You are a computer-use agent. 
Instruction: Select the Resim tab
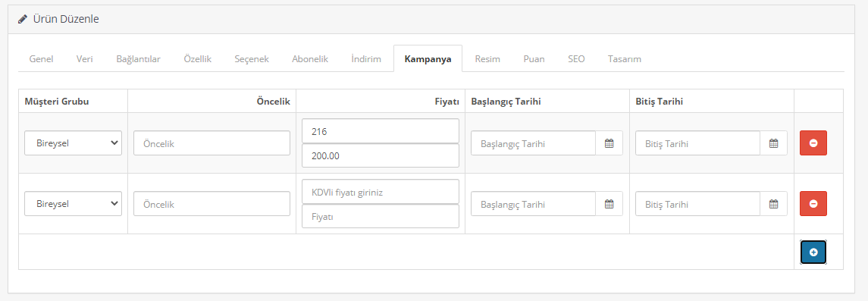coord(487,59)
